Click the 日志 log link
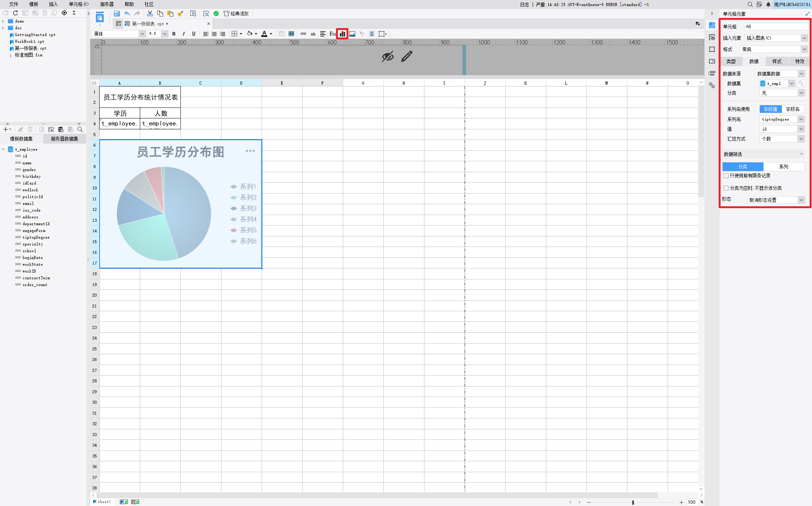 524,5
